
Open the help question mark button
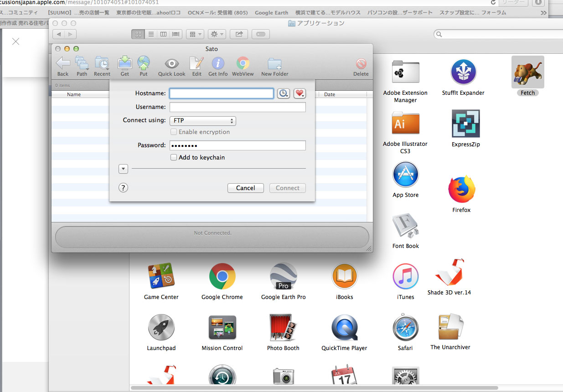[x=123, y=188]
